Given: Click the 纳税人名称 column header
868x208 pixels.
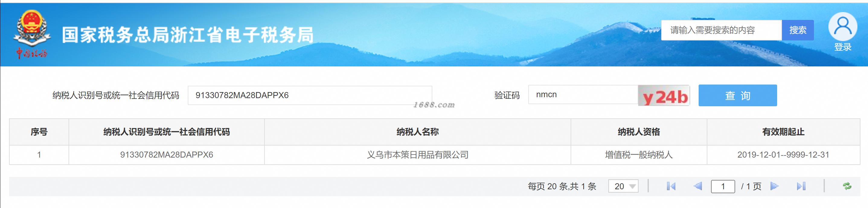Looking at the screenshot, I should (x=418, y=132).
